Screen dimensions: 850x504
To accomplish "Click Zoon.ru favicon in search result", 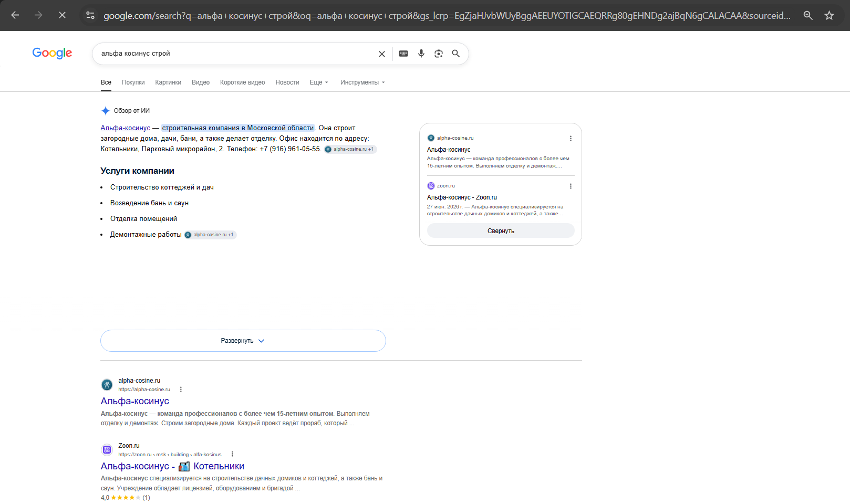I will pyautogui.click(x=107, y=449).
